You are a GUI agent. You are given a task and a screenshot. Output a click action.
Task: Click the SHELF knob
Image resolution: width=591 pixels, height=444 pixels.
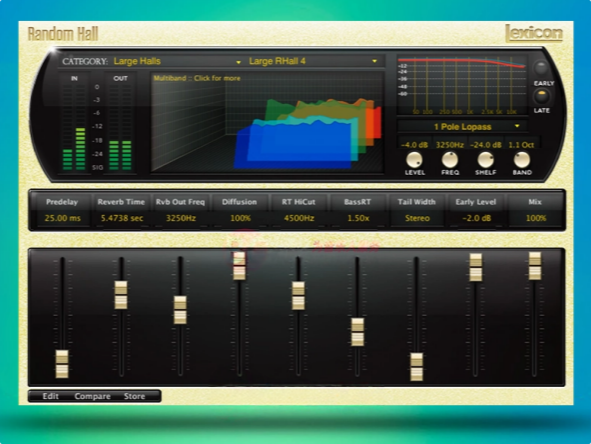(485, 160)
